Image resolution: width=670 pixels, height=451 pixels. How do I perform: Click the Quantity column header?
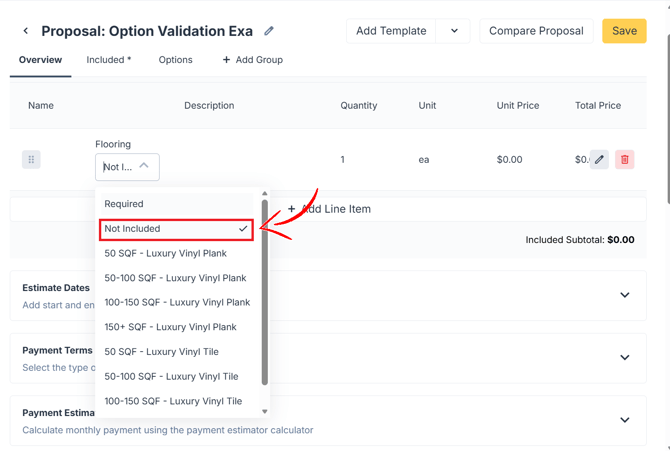pyautogui.click(x=359, y=106)
